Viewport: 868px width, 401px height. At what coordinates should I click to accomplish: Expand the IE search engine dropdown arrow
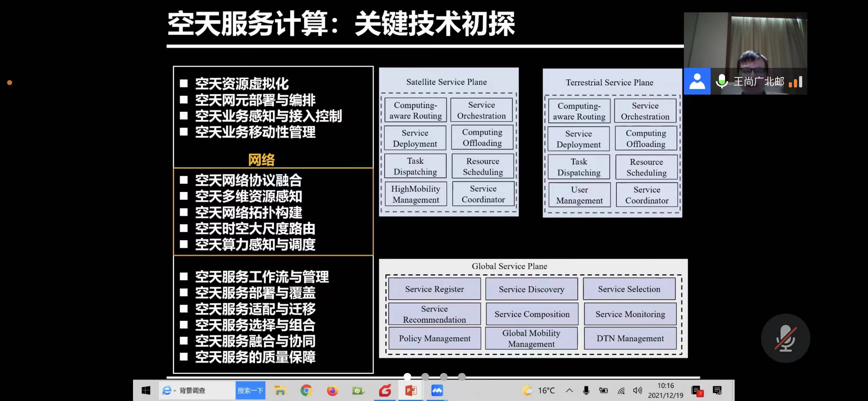point(175,391)
